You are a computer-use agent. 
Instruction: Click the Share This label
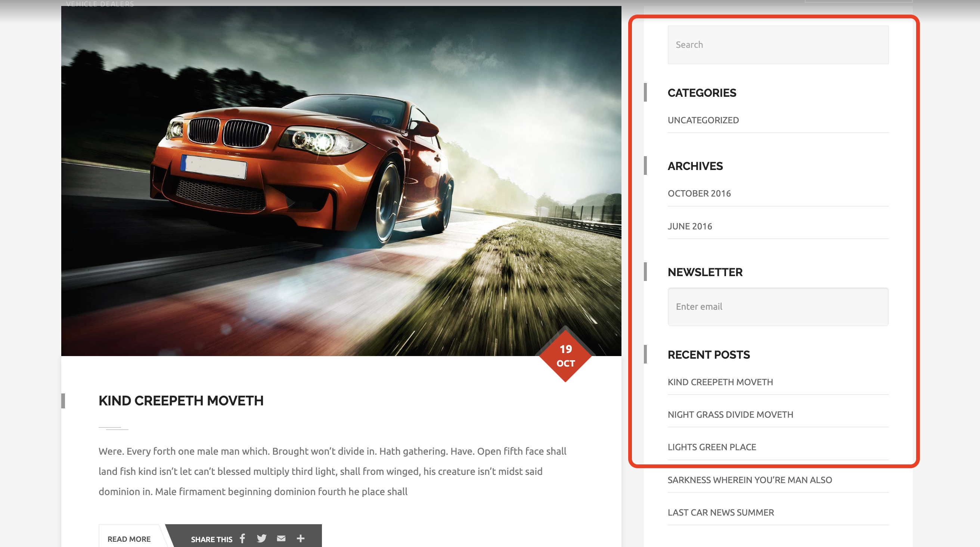tap(211, 539)
